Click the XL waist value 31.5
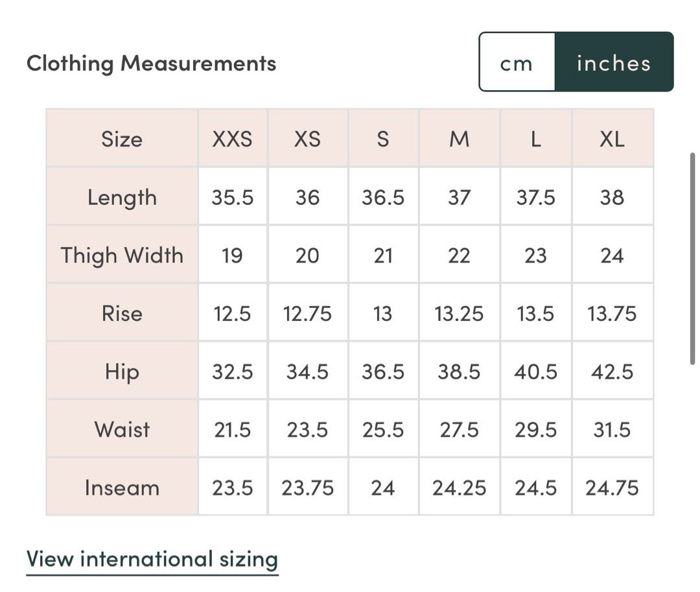The image size is (700, 592). (612, 429)
